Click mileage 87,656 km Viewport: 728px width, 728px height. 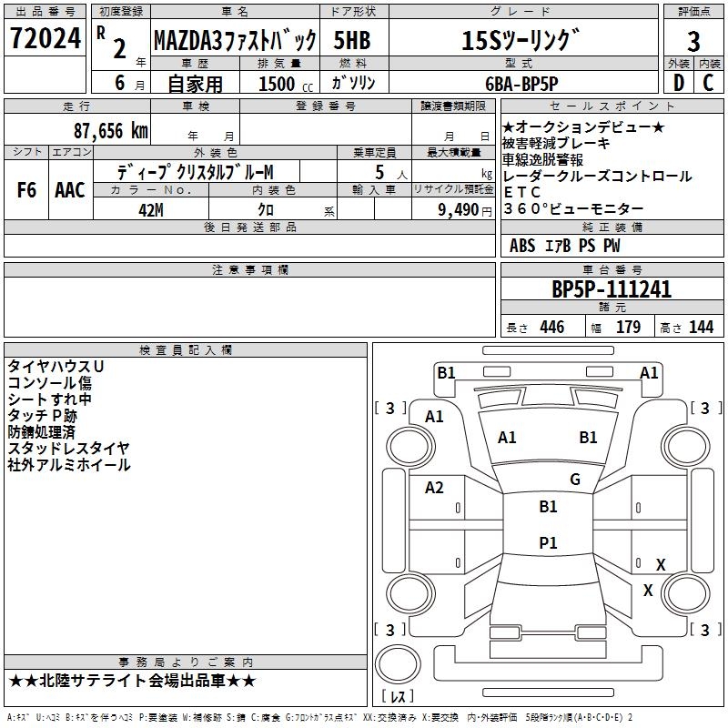point(111,131)
